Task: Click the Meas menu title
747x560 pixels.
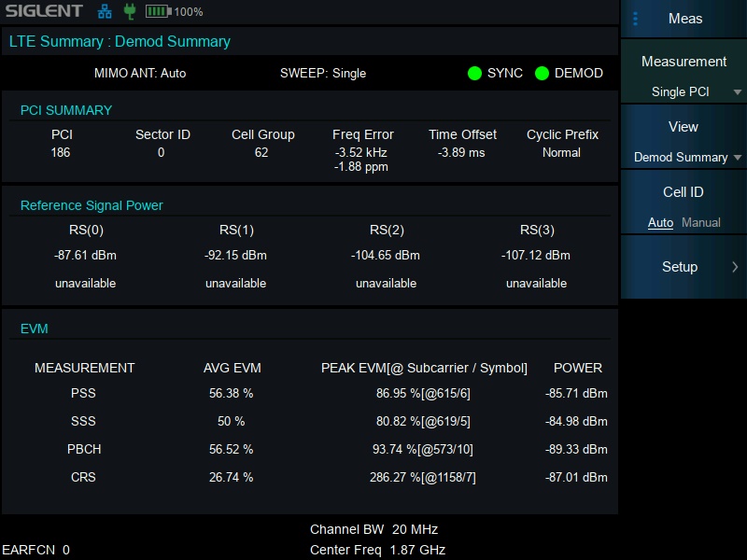Action: (685, 19)
